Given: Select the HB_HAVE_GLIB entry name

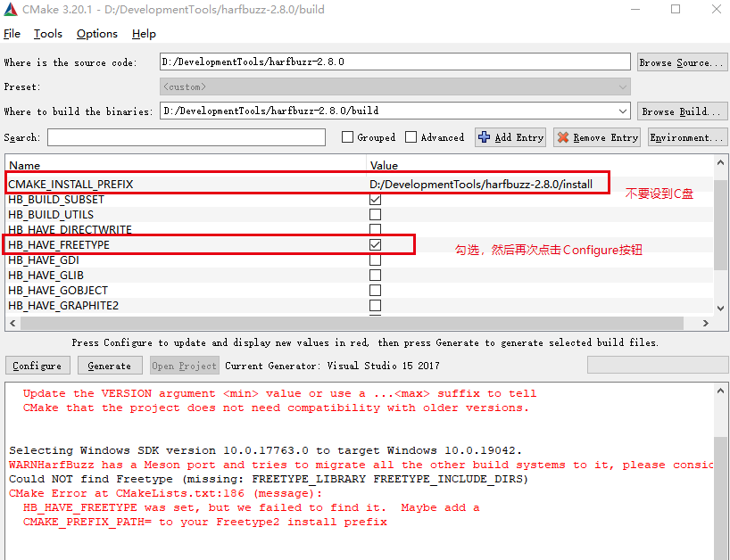Looking at the screenshot, I should pos(46,276).
